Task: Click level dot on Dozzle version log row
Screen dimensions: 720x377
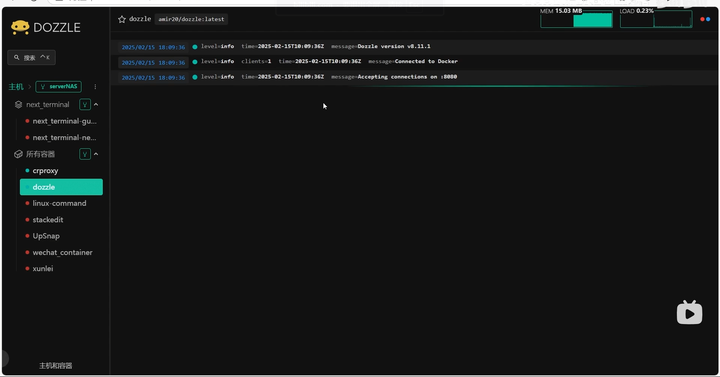Action: tap(195, 47)
